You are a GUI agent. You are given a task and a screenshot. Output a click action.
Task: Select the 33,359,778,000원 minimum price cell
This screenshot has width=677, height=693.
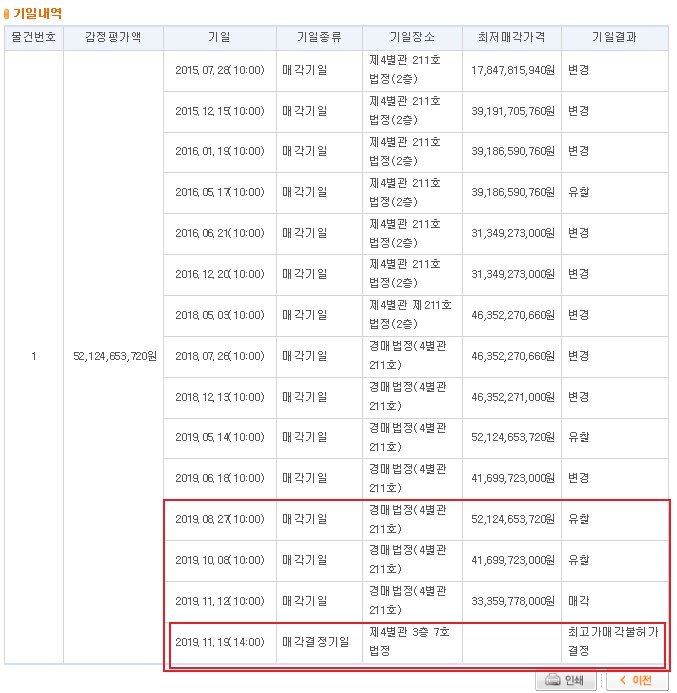[x=512, y=601]
